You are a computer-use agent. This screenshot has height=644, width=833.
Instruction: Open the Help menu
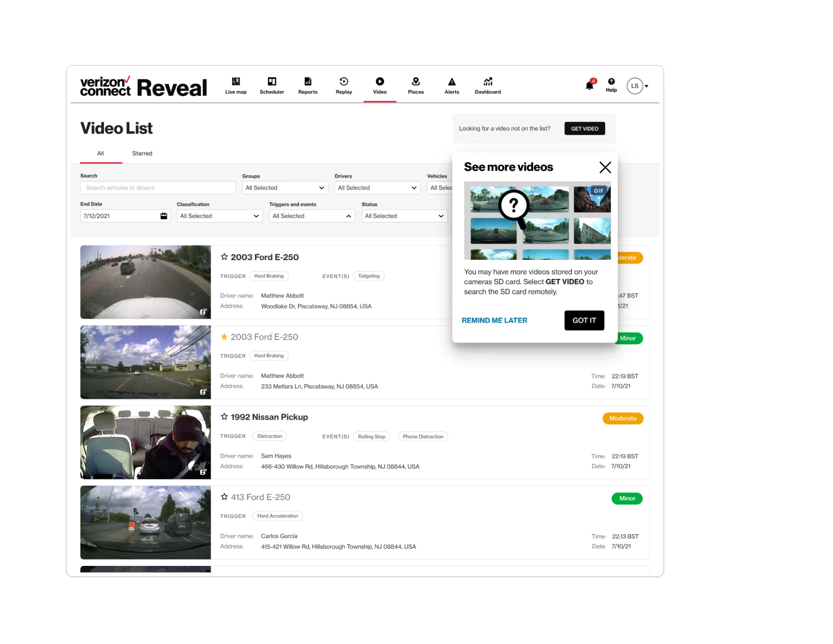pos(611,85)
